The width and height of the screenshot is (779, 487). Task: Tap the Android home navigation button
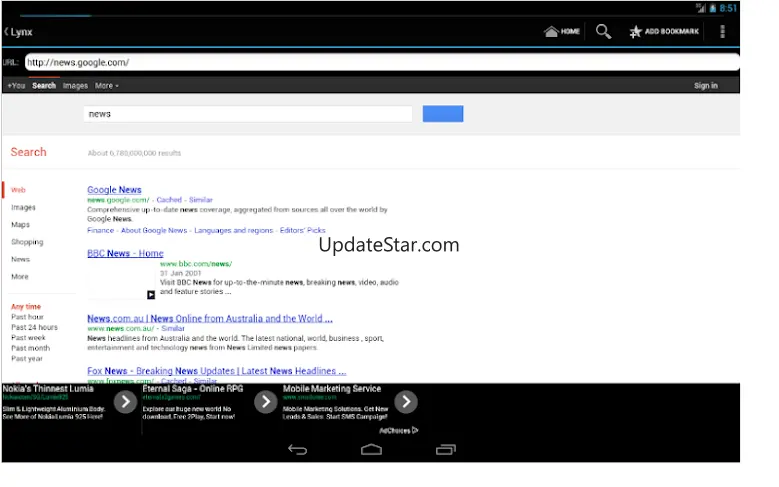click(371, 450)
